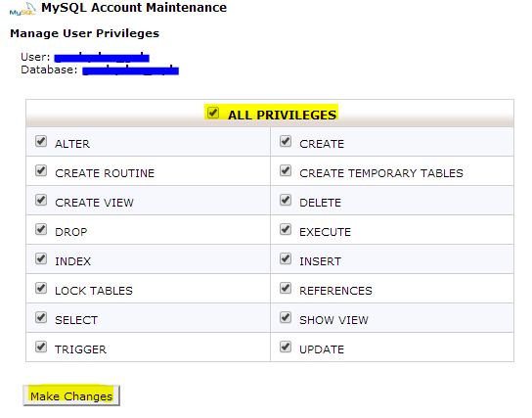Click the Manage User Privileges heading
Viewport: 532px width, 418px height.
84,33
